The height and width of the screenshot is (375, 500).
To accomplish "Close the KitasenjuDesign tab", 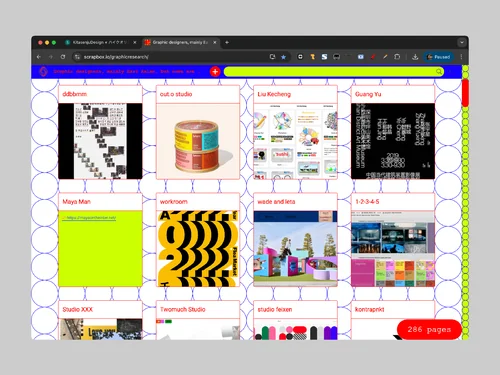I will tap(135, 42).
